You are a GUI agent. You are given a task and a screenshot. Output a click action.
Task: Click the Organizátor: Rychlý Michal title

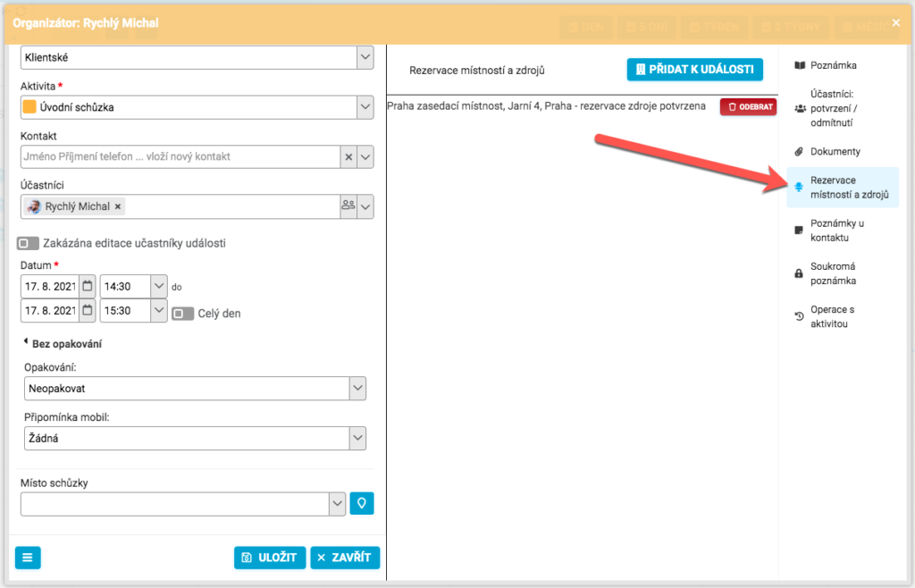pyautogui.click(x=86, y=23)
